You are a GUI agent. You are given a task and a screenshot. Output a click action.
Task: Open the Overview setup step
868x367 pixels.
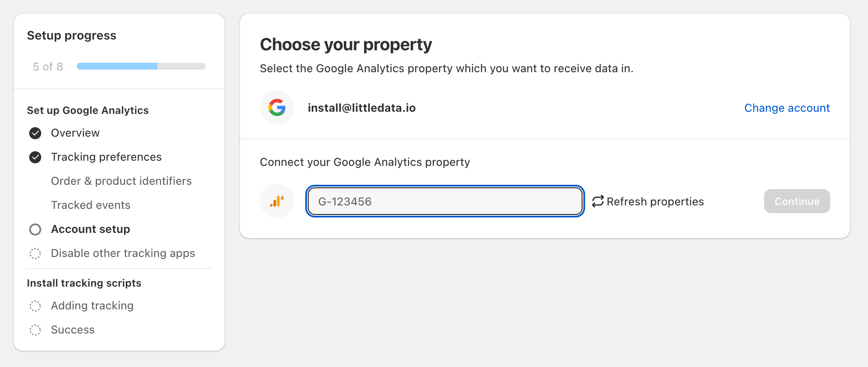click(75, 133)
